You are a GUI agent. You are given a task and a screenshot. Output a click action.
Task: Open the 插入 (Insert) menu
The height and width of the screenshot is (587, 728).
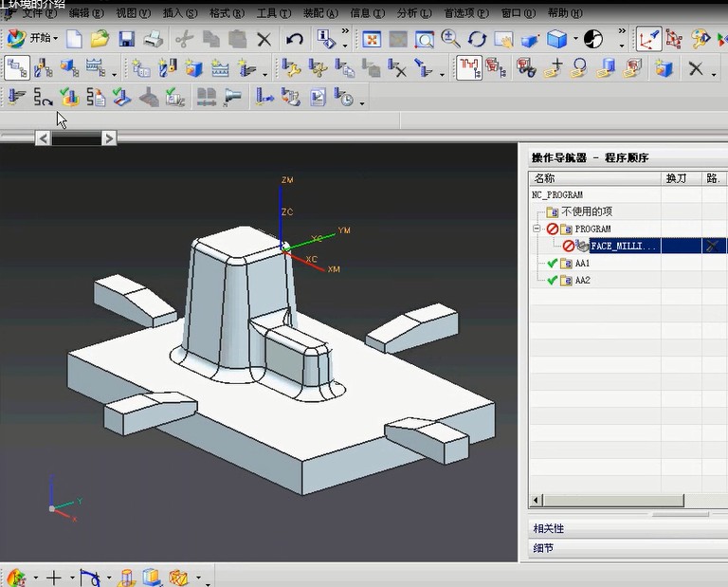179,13
